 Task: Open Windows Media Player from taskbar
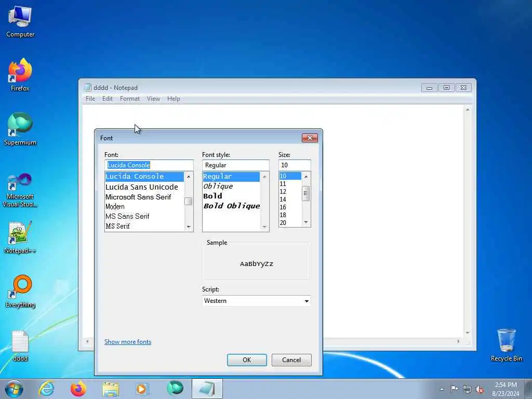(142, 389)
